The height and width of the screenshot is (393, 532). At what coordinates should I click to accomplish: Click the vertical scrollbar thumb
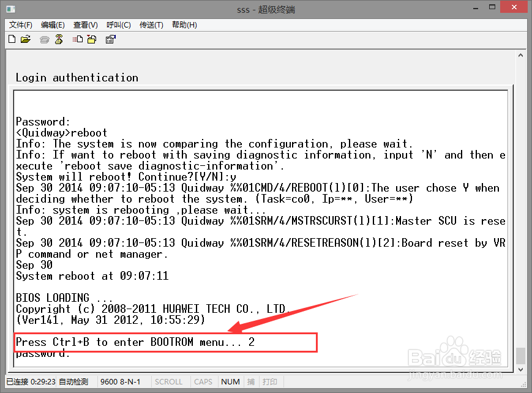coord(520,356)
